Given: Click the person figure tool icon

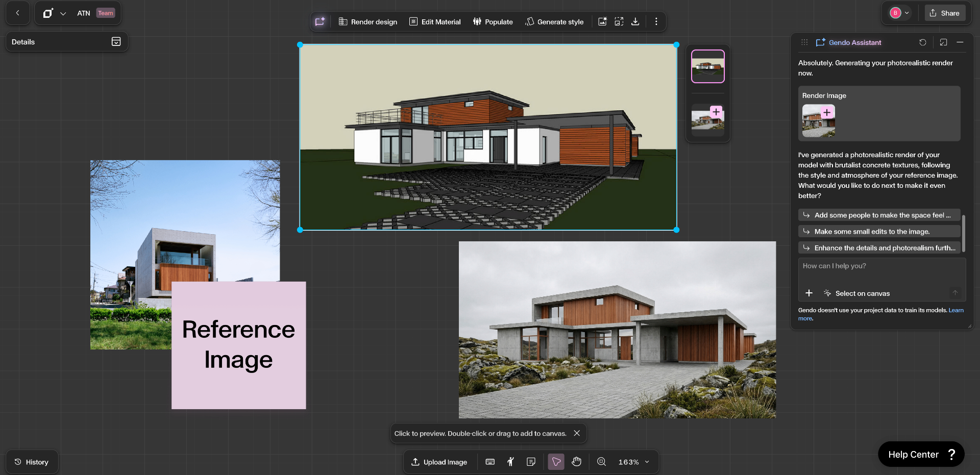Looking at the screenshot, I should (510, 462).
